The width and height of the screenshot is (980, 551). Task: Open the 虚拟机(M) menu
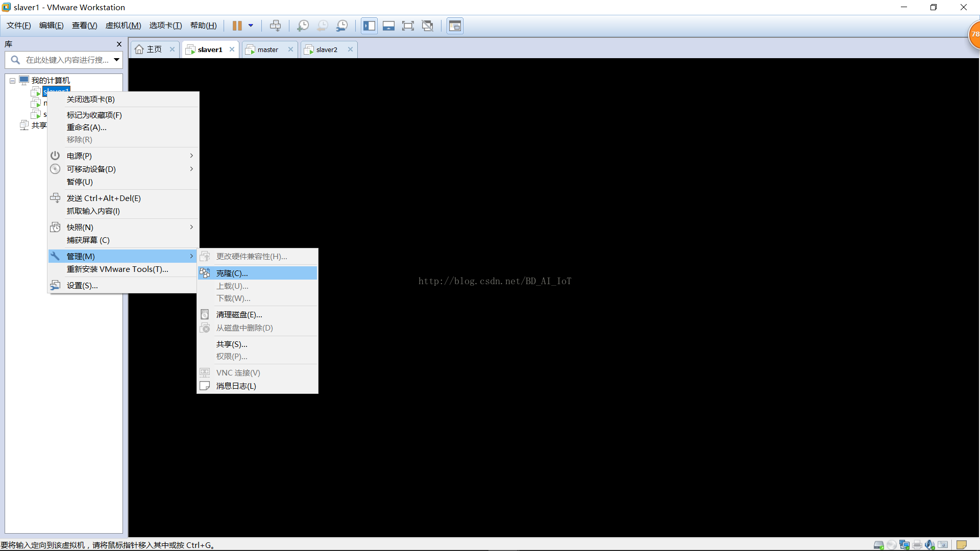pyautogui.click(x=123, y=26)
